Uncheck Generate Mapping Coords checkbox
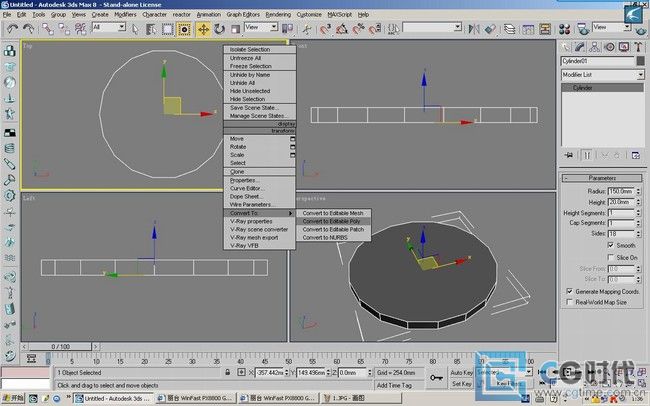Viewport: 650px width, 406px height. 570,292
